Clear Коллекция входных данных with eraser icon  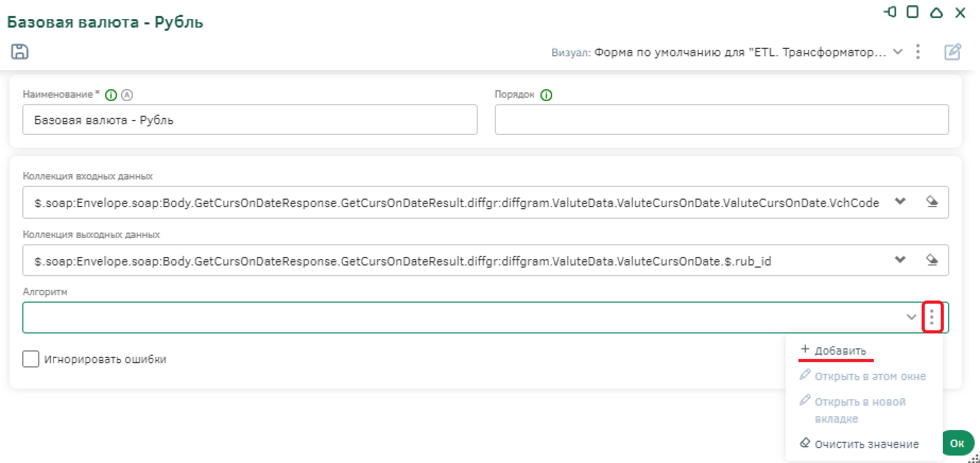[x=932, y=201]
